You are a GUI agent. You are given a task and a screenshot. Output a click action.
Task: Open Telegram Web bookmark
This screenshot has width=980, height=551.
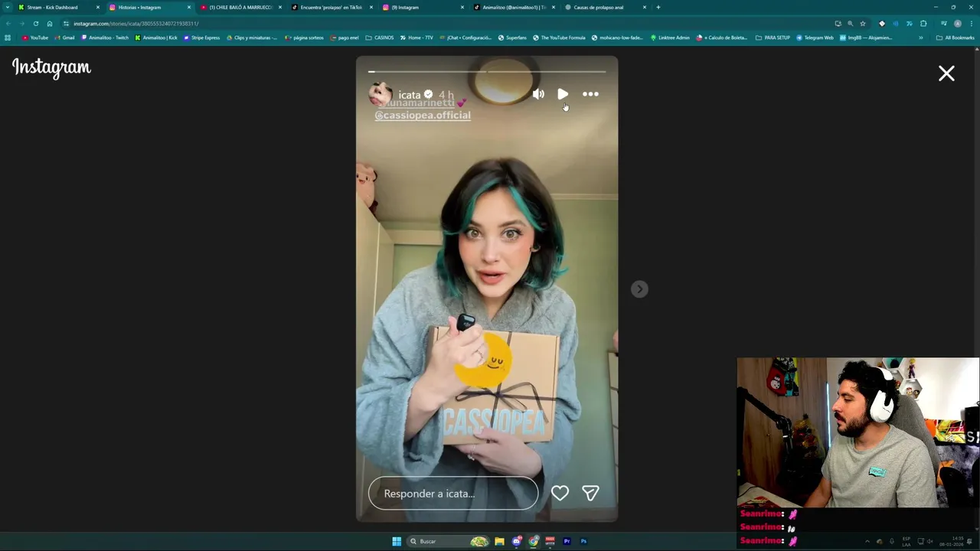click(815, 37)
